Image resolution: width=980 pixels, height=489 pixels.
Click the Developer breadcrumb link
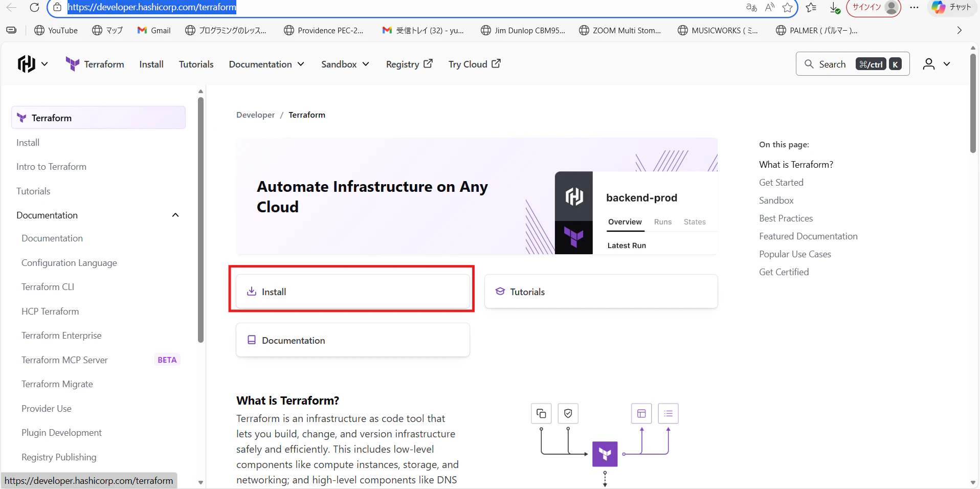(x=255, y=115)
